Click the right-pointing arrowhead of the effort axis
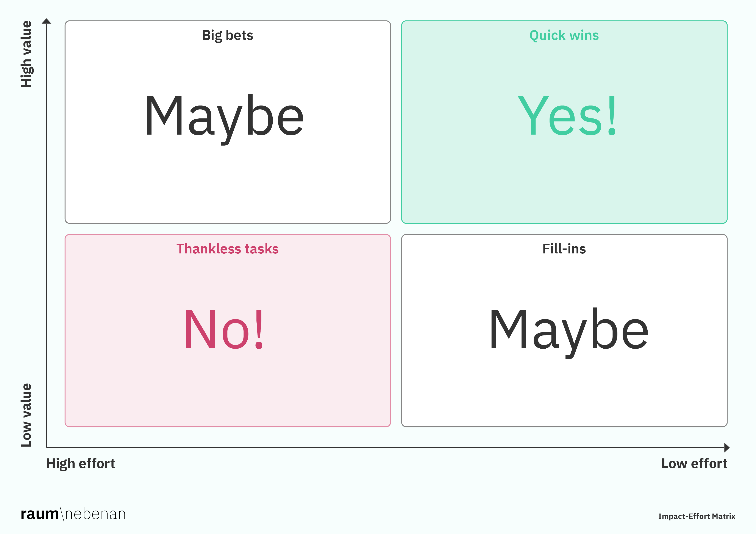The width and height of the screenshot is (756, 534). pos(727,447)
